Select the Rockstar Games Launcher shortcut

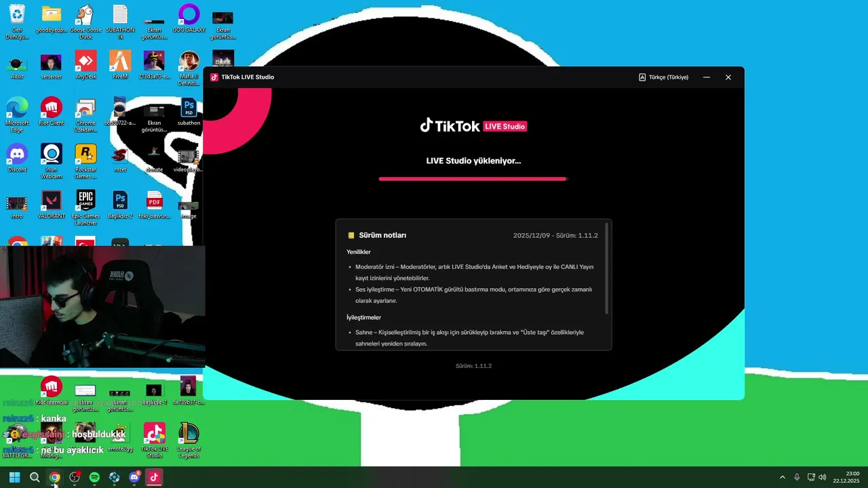(85, 161)
